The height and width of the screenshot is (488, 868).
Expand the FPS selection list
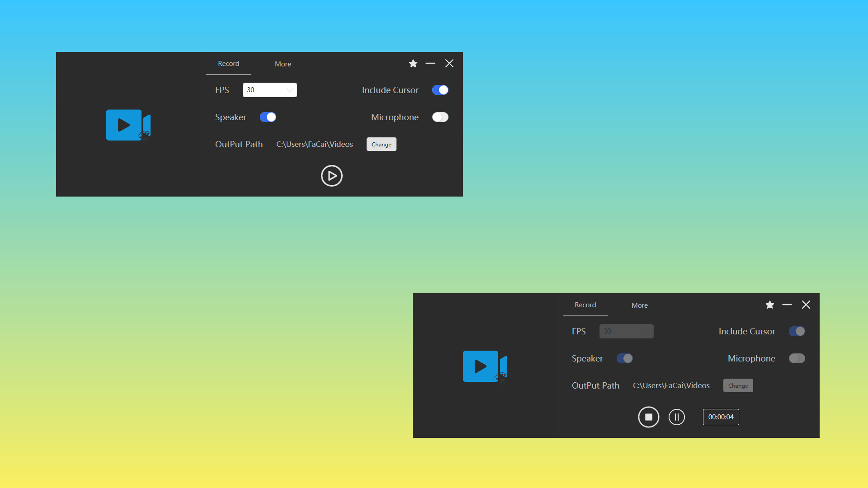click(289, 89)
